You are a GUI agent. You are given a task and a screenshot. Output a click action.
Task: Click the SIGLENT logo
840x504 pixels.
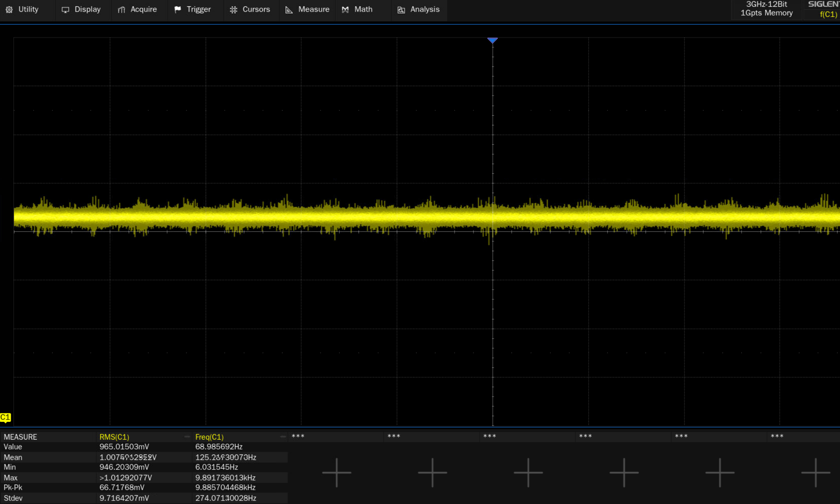point(823,4)
